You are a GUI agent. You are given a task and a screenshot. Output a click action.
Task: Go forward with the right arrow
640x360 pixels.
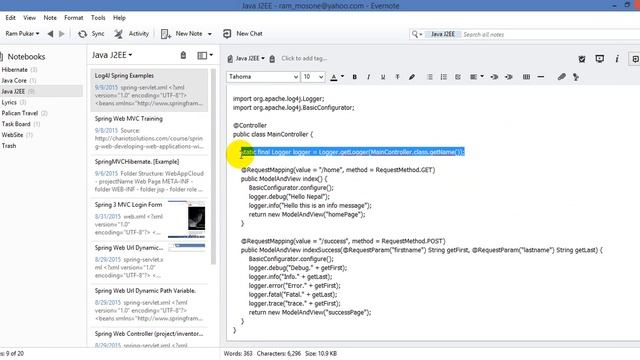[x=62, y=34]
